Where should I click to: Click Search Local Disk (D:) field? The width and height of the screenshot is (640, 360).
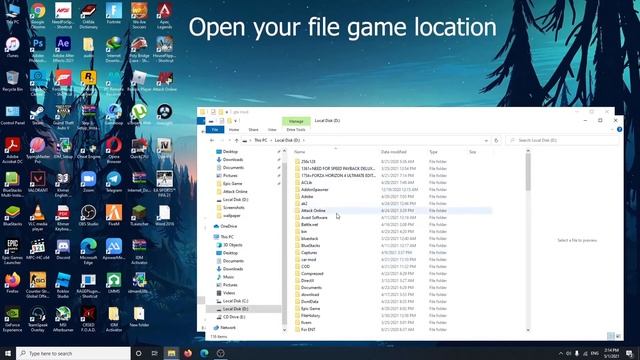tap(562, 140)
